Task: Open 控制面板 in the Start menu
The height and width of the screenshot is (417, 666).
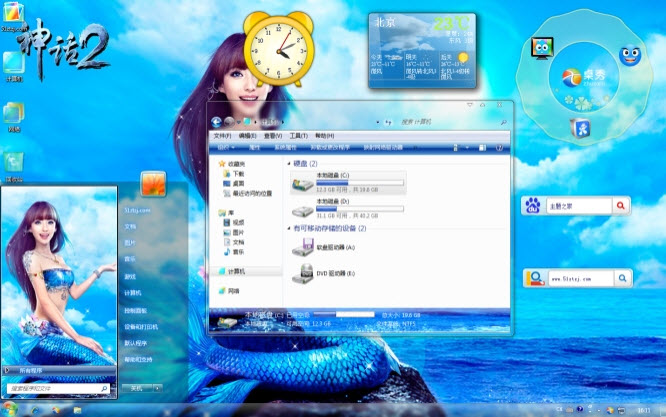Action: [x=135, y=310]
